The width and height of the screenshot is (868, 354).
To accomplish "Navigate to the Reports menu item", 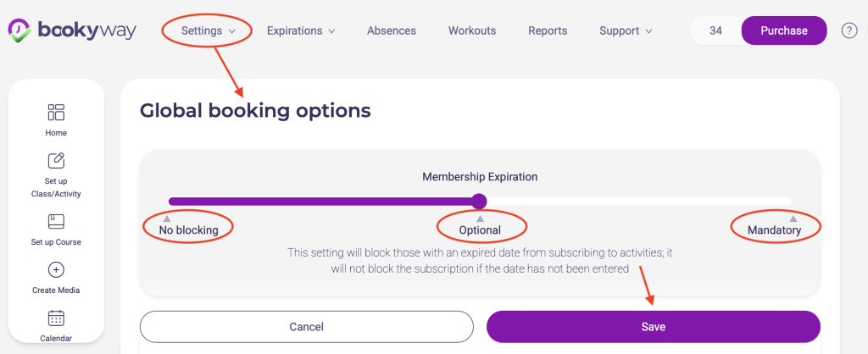I will [x=548, y=30].
